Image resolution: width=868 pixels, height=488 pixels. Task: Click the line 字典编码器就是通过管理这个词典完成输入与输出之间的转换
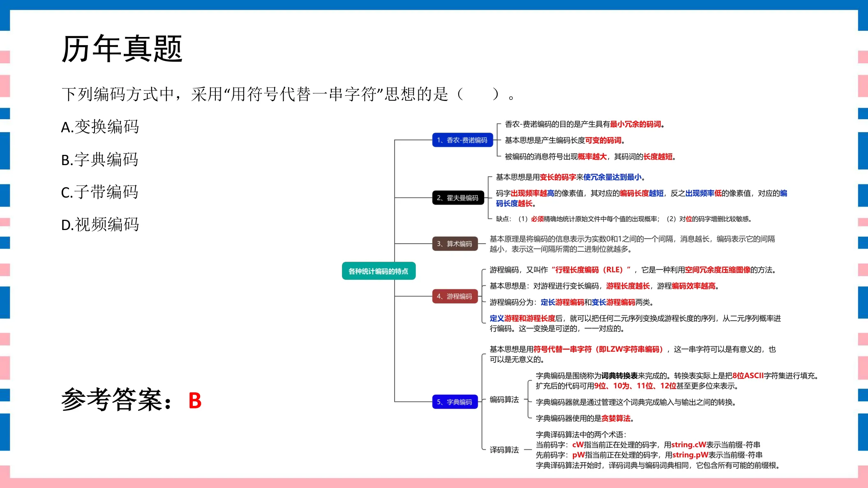pyautogui.click(x=636, y=403)
